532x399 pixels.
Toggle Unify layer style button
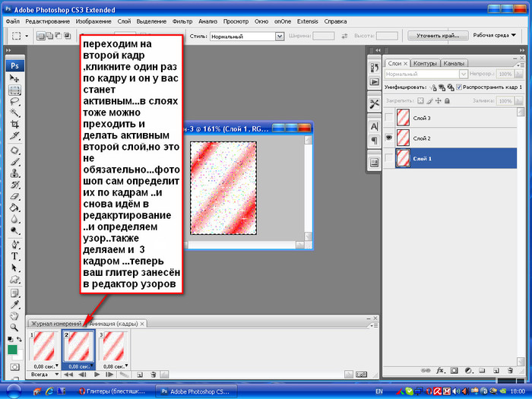451,87
